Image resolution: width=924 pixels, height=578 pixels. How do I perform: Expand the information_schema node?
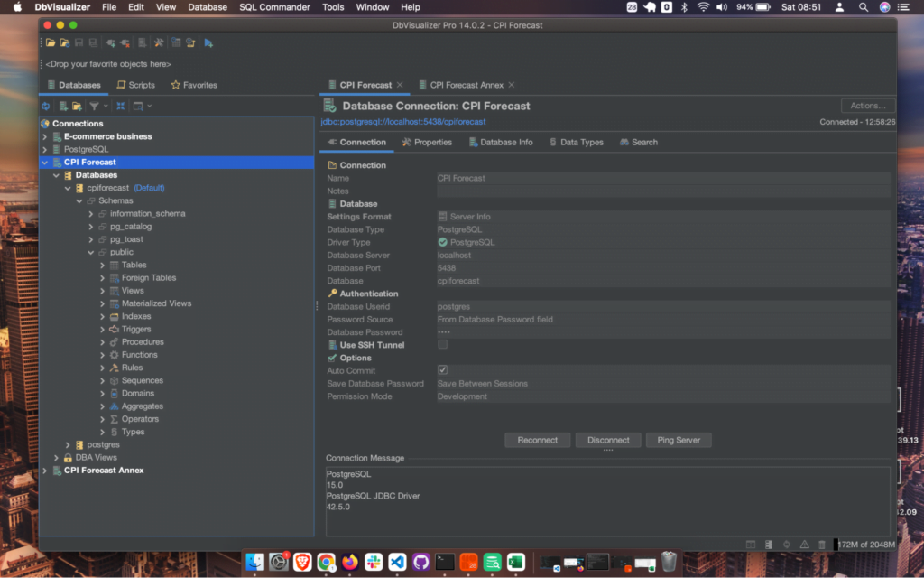coord(91,213)
